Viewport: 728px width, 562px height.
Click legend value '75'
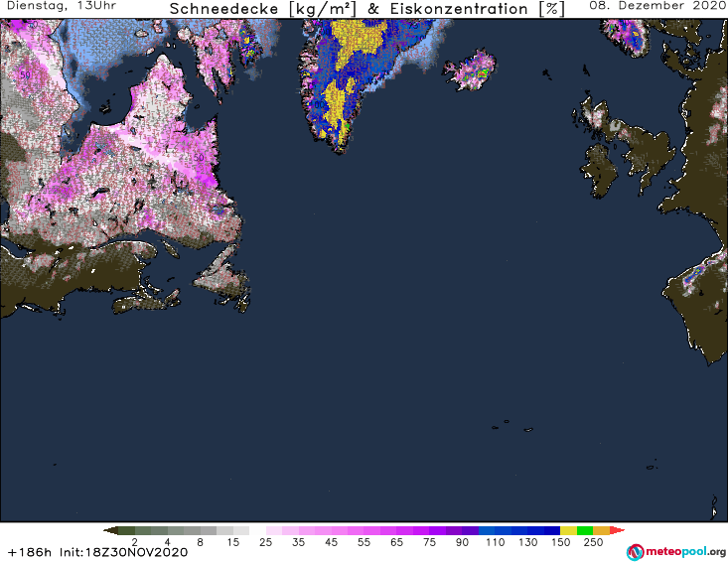[x=429, y=542]
